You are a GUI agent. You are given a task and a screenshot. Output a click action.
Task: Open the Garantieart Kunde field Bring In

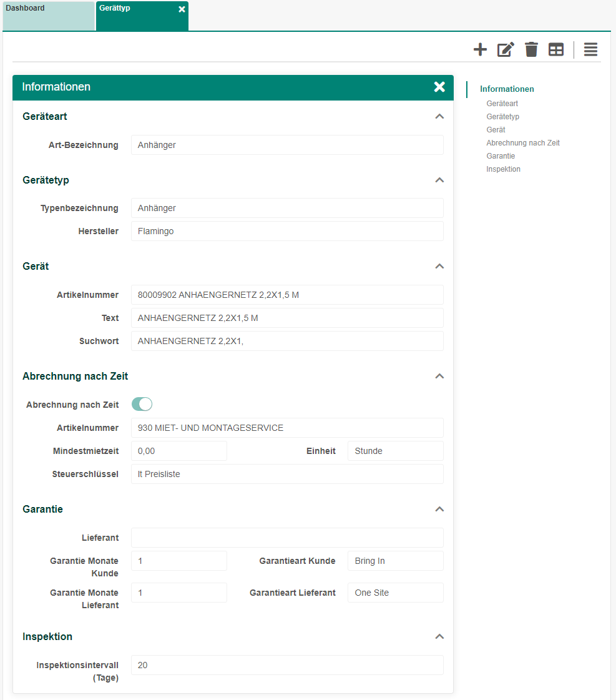[x=395, y=561]
